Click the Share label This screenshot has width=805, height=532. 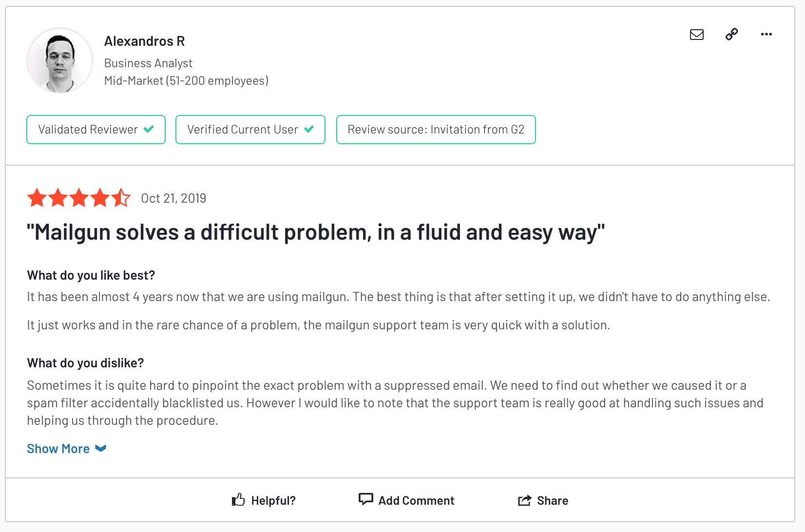pyautogui.click(x=553, y=500)
